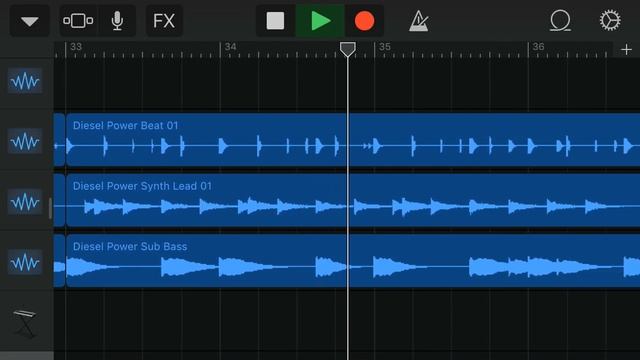This screenshot has width=640, height=360.
Task: Switch to track view button
Action: click(x=78, y=21)
